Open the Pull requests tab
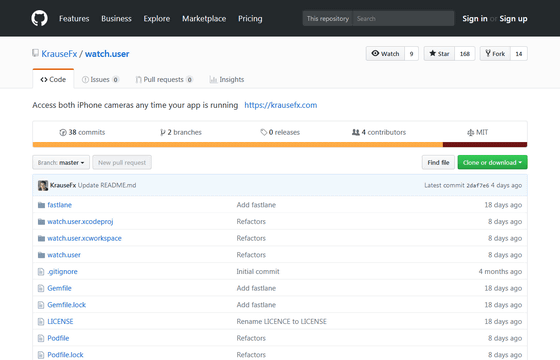 [x=164, y=79]
